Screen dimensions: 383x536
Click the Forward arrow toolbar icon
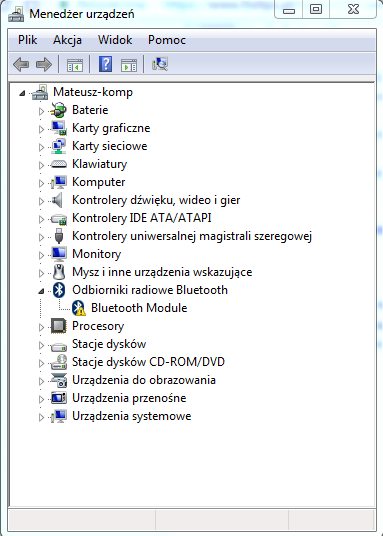point(44,64)
